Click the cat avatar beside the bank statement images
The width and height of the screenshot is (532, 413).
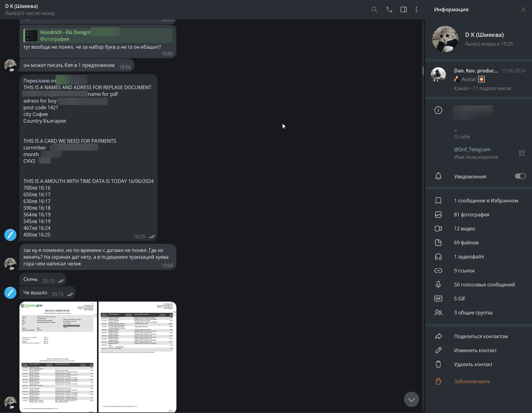click(10, 403)
